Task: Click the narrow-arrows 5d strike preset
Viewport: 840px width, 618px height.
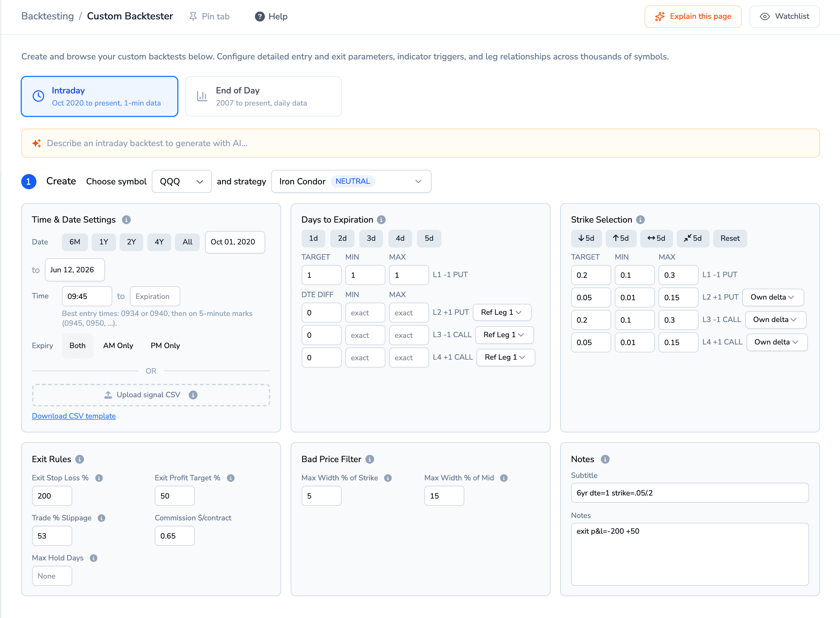Action: coord(693,239)
